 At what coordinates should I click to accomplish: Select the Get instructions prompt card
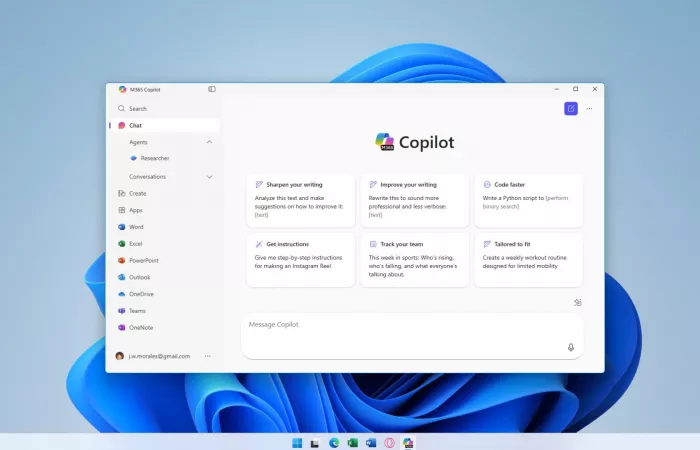click(x=301, y=260)
